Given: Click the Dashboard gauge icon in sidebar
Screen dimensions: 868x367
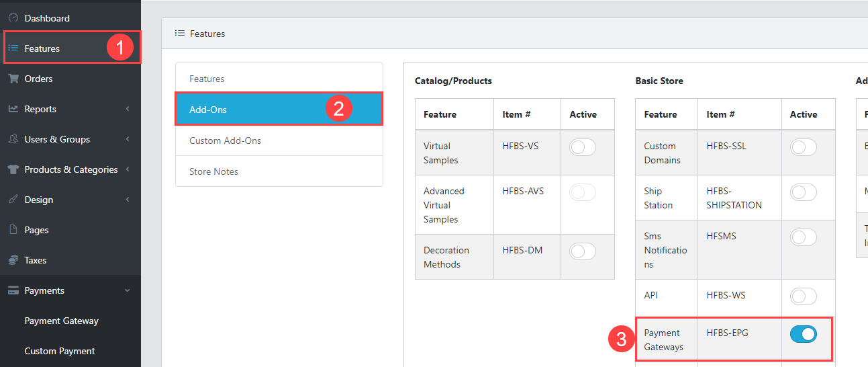Looking at the screenshot, I should tap(13, 18).
